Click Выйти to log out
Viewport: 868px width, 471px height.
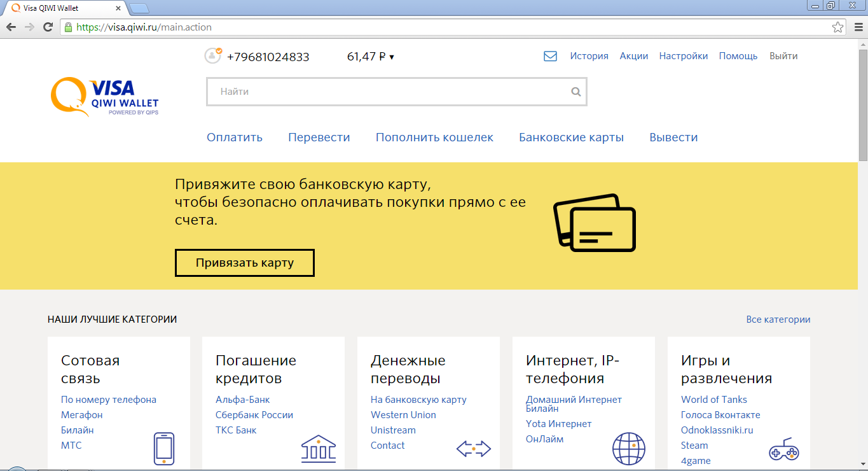point(783,56)
